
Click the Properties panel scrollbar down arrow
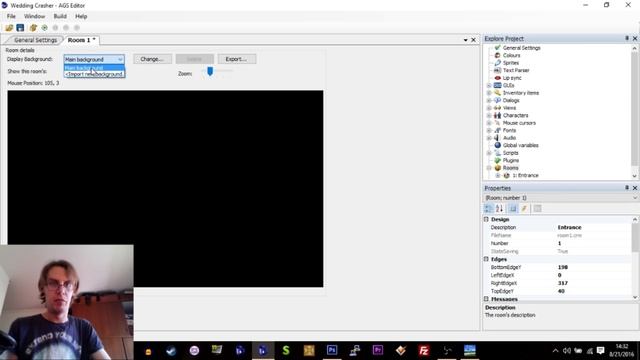tap(635, 297)
